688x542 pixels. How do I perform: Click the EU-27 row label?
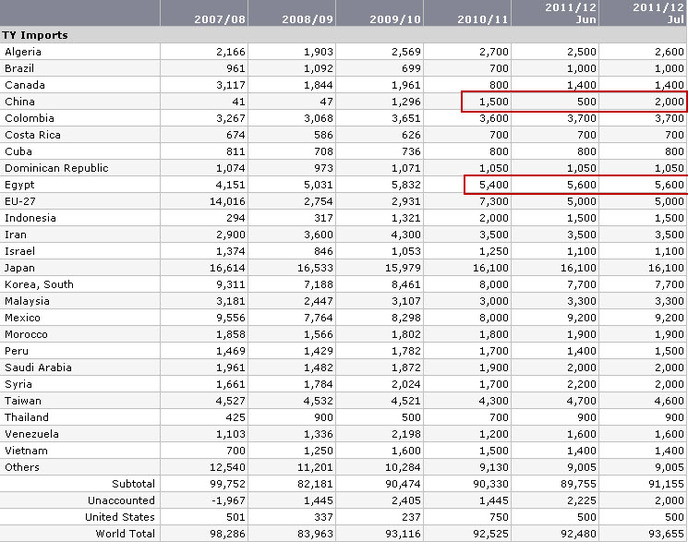[20, 201]
